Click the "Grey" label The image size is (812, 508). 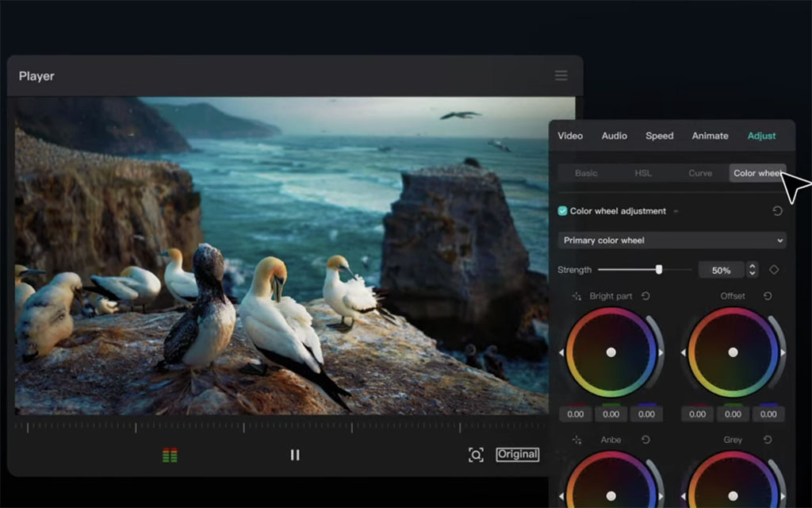tap(733, 440)
